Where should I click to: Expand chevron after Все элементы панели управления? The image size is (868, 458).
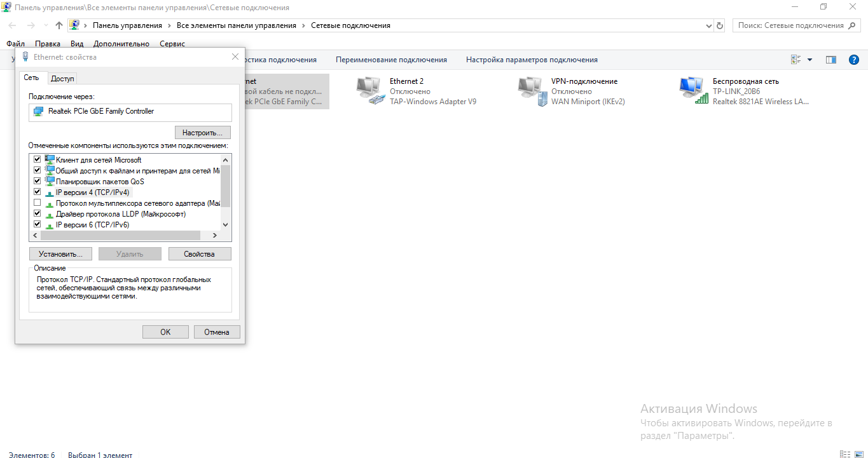coord(303,25)
